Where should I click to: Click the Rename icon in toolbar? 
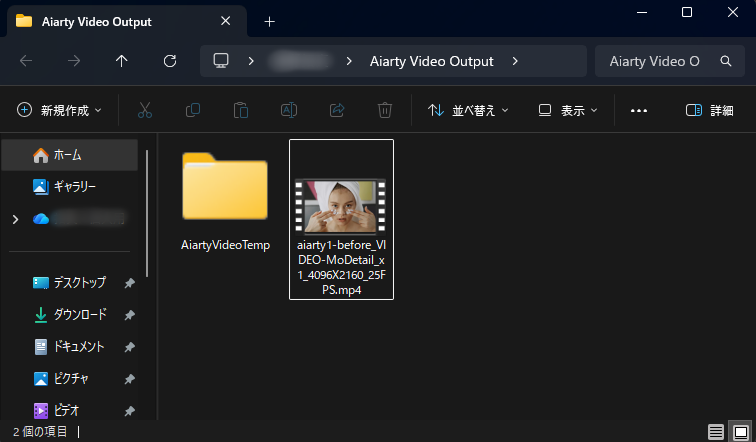tap(289, 110)
